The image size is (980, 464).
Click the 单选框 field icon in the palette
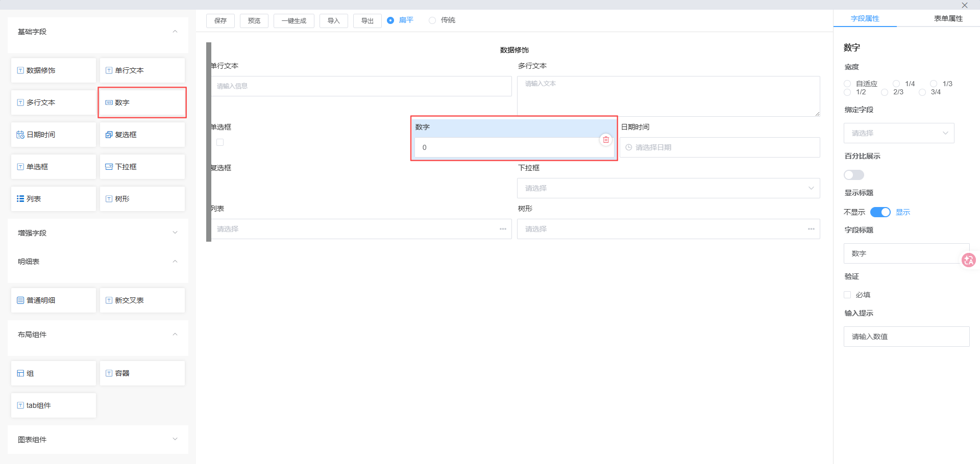[20, 167]
